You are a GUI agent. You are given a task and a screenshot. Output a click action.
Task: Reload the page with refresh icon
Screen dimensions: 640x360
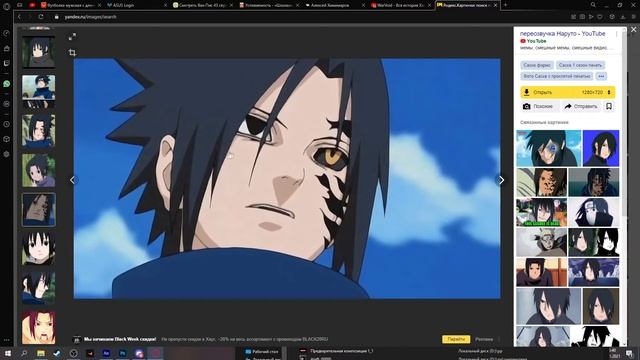pyautogui.click(x=41, y=17)
